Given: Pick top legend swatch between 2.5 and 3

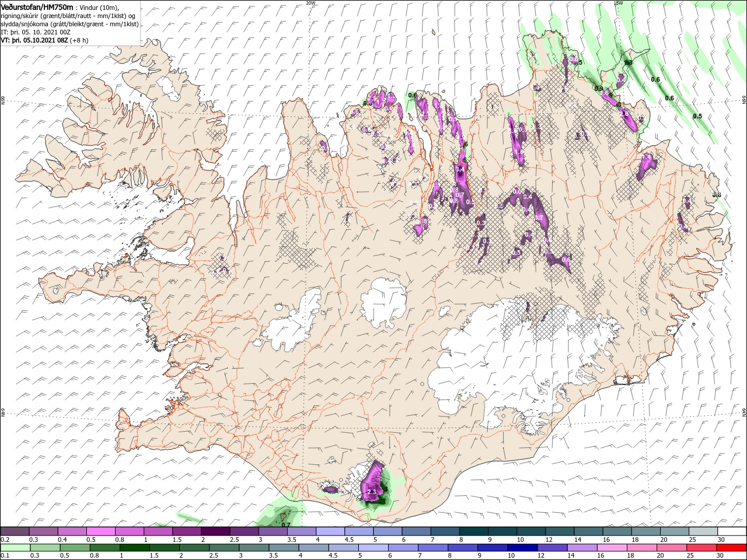Looking at the screenshot, I should coord(243,531).
